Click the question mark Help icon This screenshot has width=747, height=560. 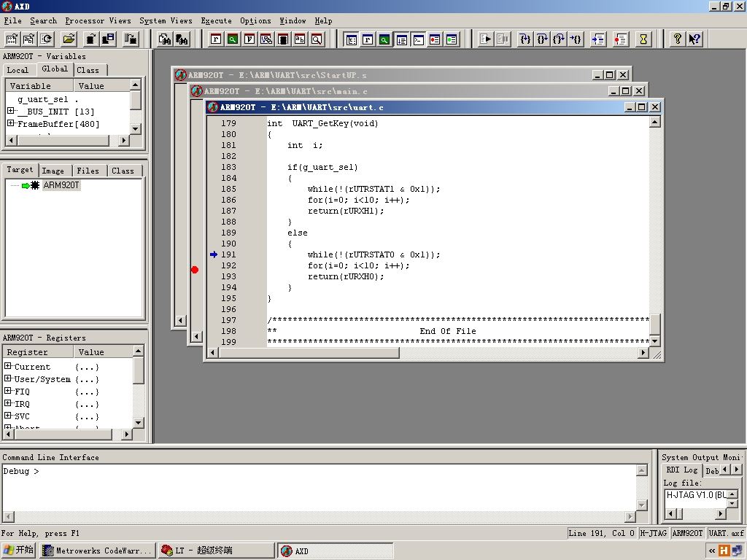pyautogui.click(x=677, y=39)
